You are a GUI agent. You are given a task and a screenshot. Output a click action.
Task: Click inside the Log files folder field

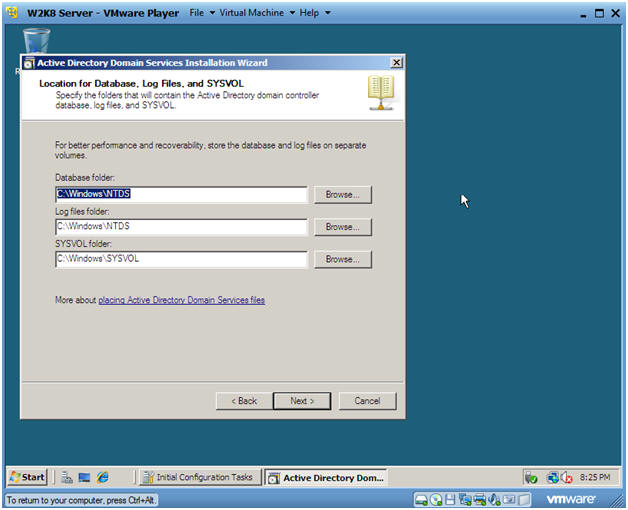point(181,227)
